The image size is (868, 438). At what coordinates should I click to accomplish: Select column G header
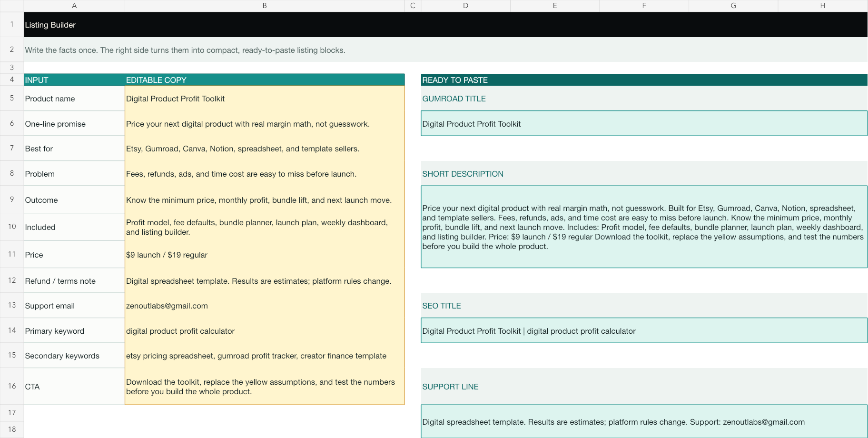(733, 6)
